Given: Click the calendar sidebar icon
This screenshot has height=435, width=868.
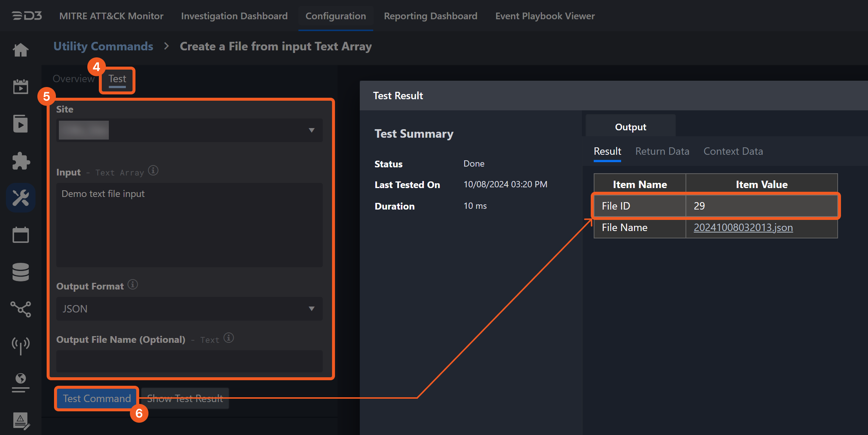Looking at the screenshot, I should [21, 235].
